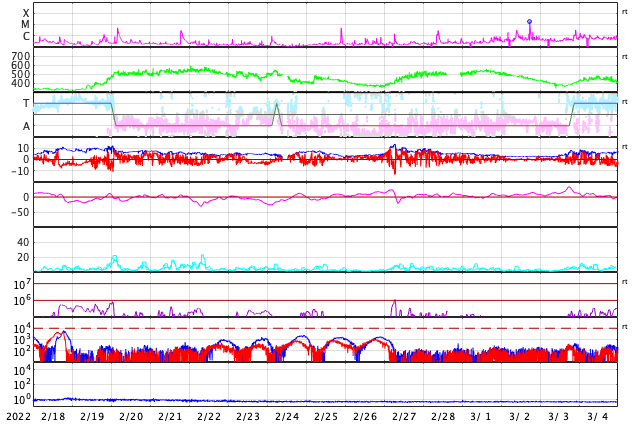Viewport: 634px width, 424px height.
Task: Click the rt tag beside the 10^7 panel
Action: click(x=624, y=282)
